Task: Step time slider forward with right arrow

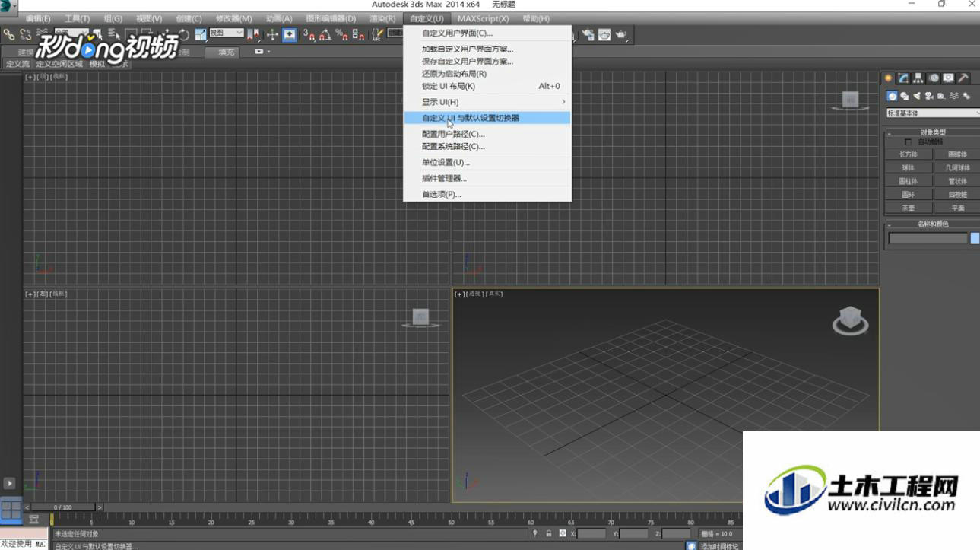Action: (x=100, y=507)
